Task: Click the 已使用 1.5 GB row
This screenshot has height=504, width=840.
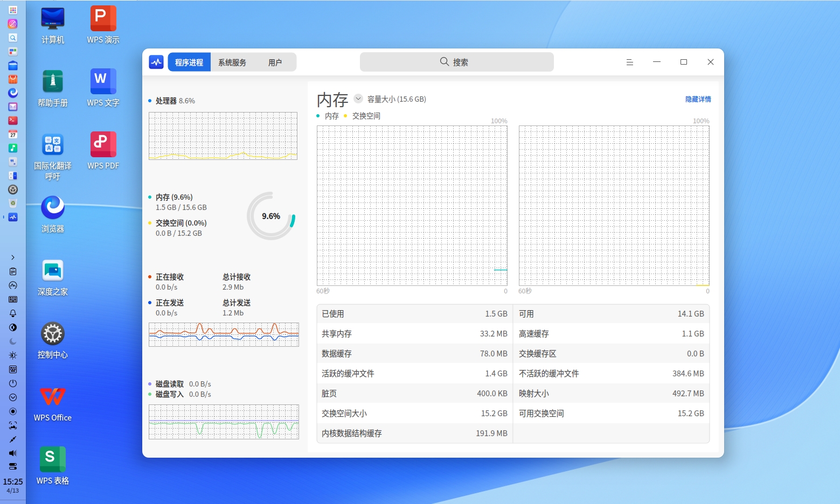Action: click(415, 314)
